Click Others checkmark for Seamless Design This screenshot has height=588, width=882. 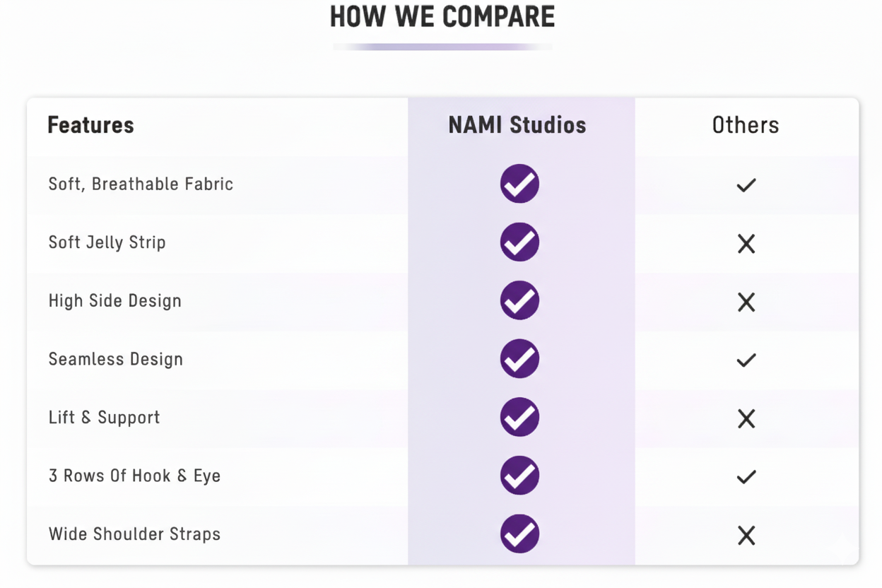[x=746, y=360]
